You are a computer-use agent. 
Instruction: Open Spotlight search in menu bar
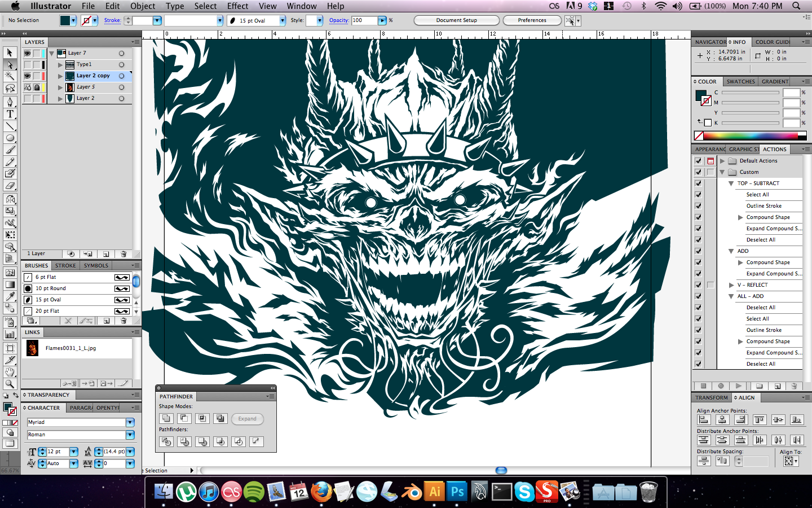[796, 6]
